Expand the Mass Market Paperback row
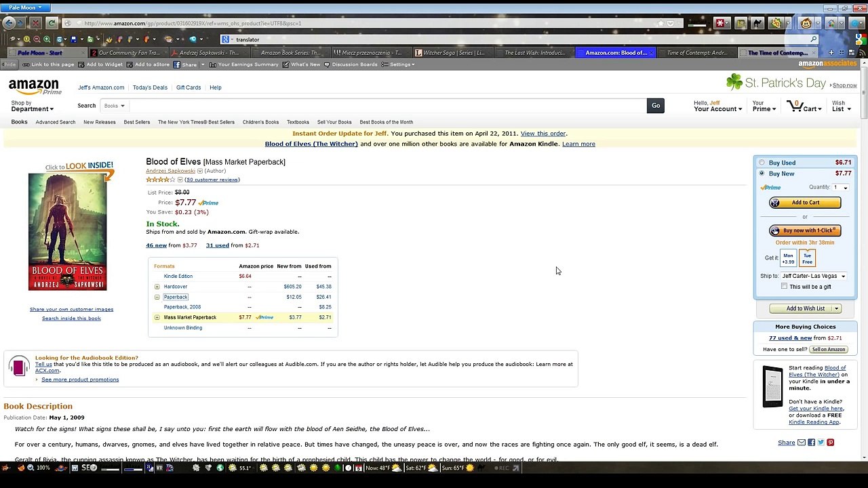The image size is (868, 488). tap(157, 317)
